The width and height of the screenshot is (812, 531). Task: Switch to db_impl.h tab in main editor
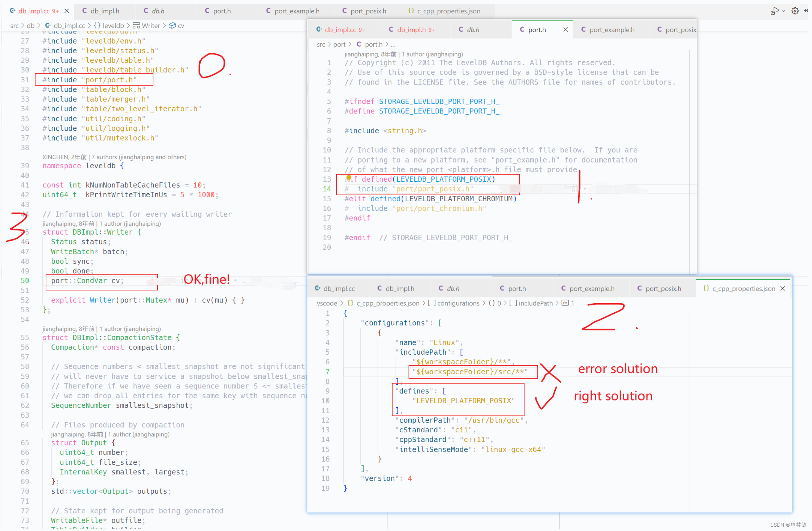click(x=105, y=11)
